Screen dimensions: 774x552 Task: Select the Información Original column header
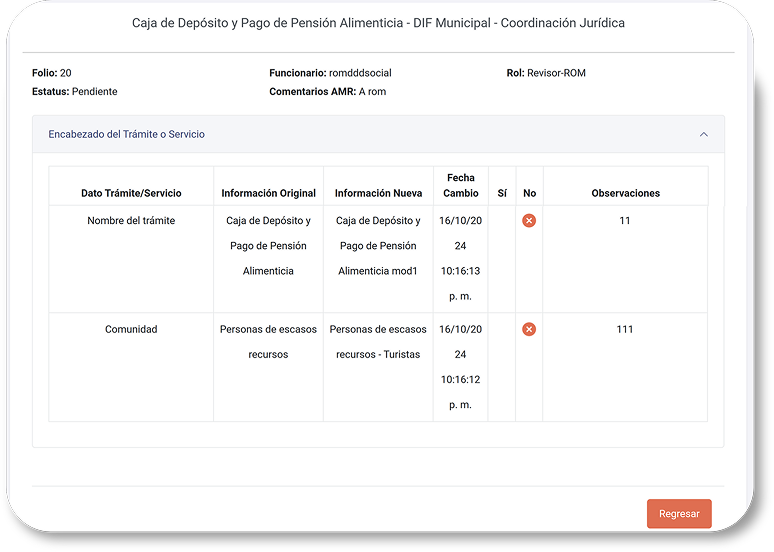tap(268, 193)
